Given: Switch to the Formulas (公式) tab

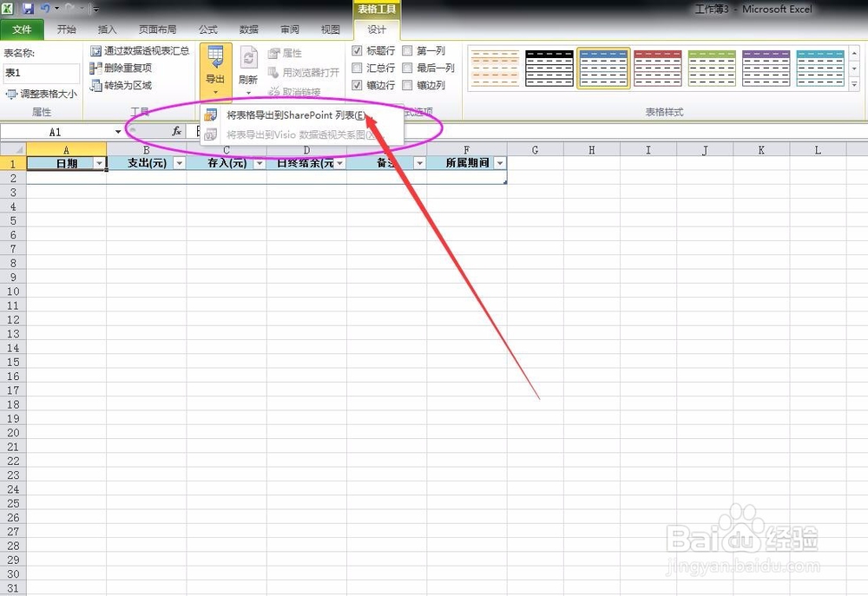Looking at the screenshot, I should point(208,29).
